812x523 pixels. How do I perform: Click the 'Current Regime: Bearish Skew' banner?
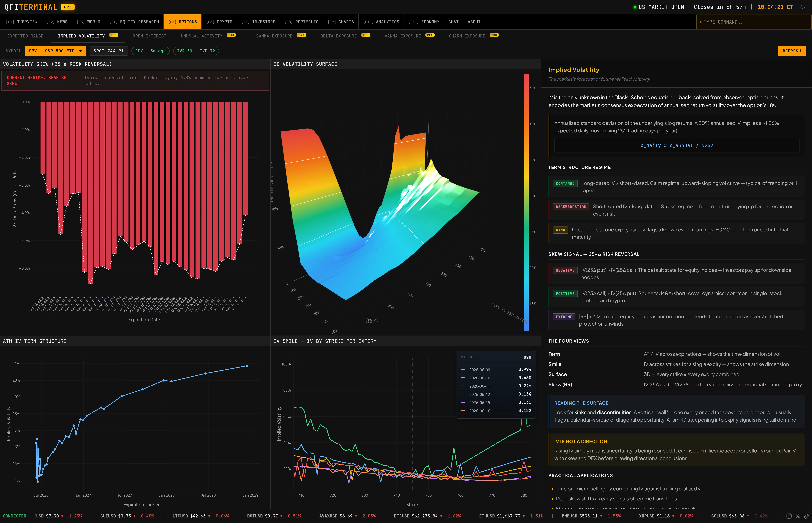(x=135, y=80)
